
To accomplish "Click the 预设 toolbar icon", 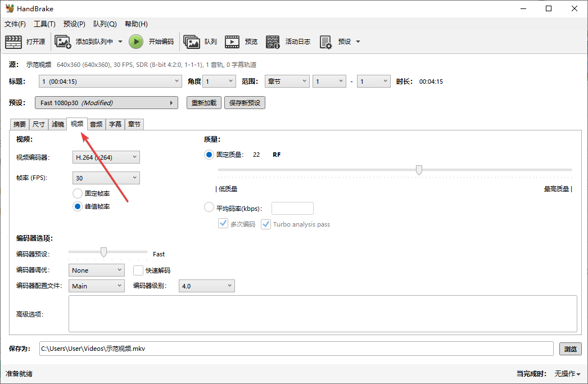I will tap(325, 41).
